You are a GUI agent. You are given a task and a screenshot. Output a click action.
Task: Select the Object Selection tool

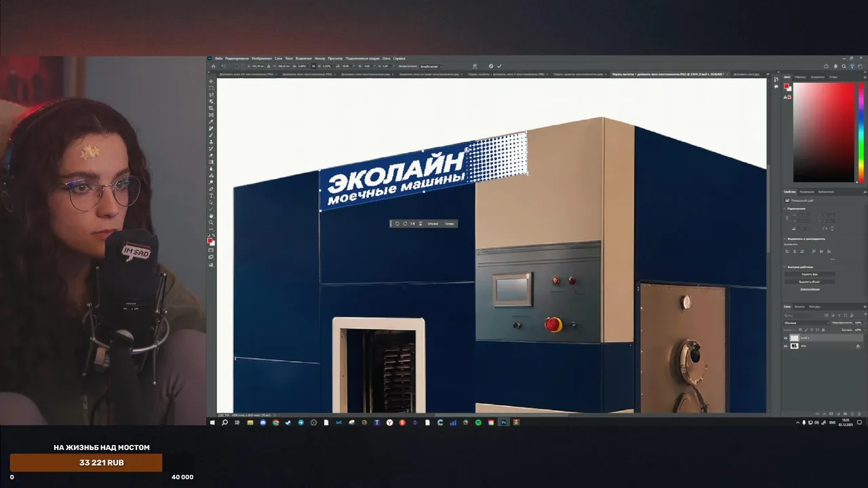[x=211, y=102]
